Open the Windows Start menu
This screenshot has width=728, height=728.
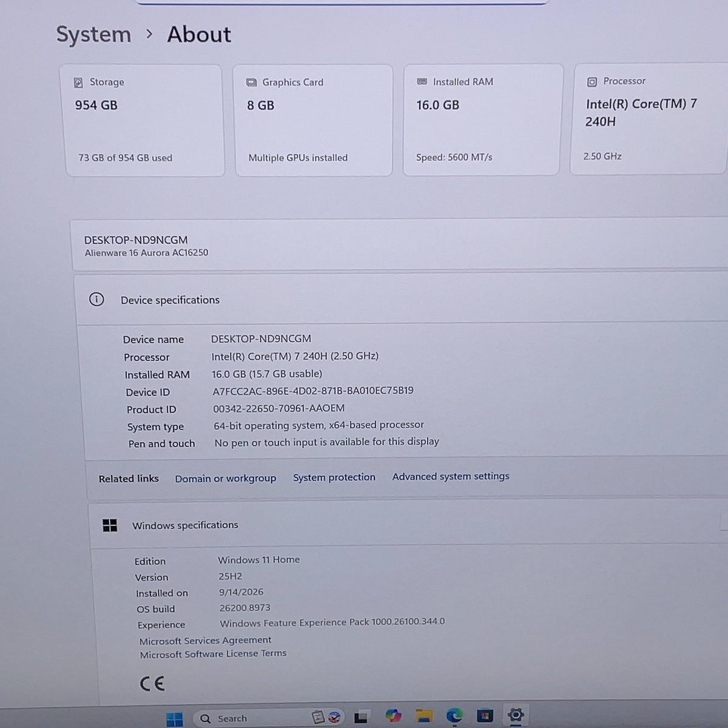click(x=174, y=719)
